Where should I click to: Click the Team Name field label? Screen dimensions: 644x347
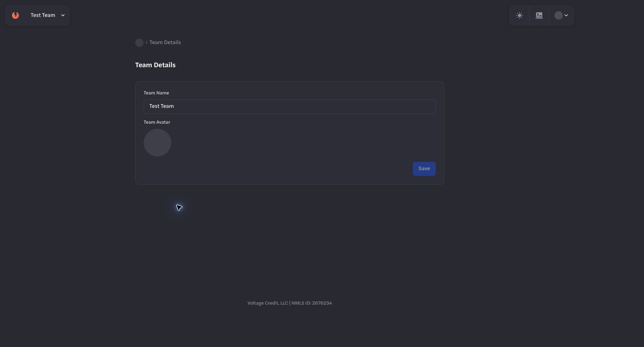click(156, 93)
